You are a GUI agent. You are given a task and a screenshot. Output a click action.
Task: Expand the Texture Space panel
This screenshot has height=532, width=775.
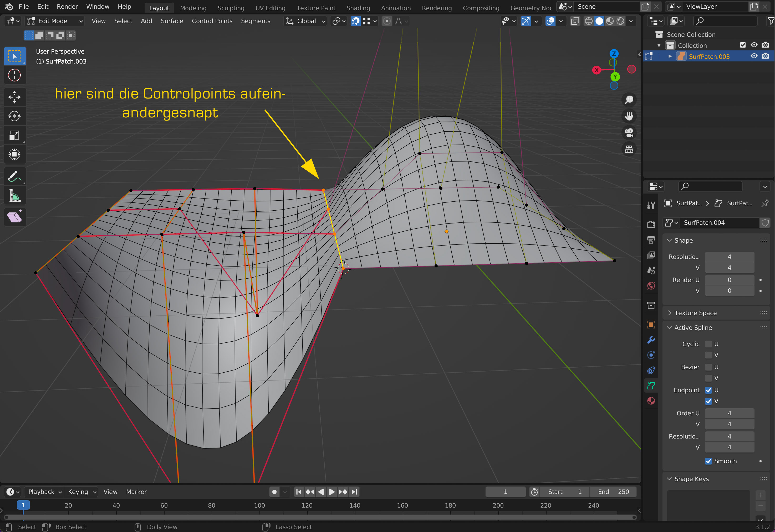695,313
